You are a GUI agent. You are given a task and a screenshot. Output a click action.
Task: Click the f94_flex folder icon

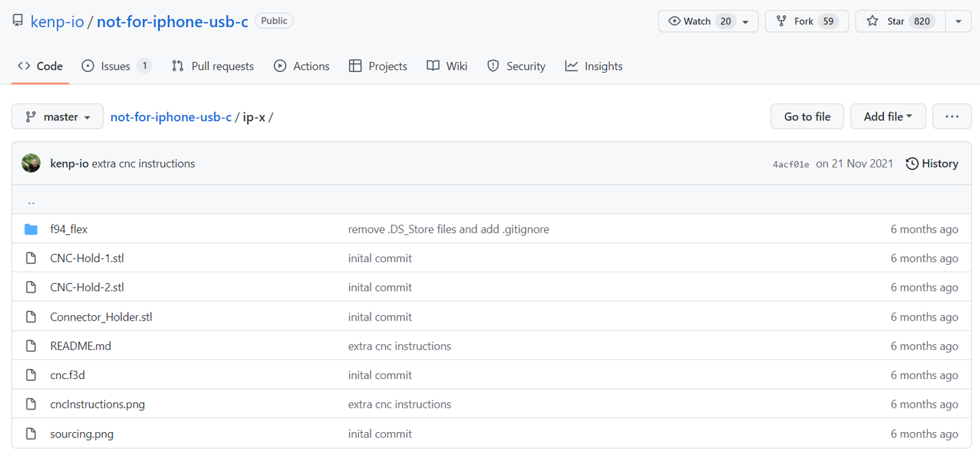pos(31,229)
